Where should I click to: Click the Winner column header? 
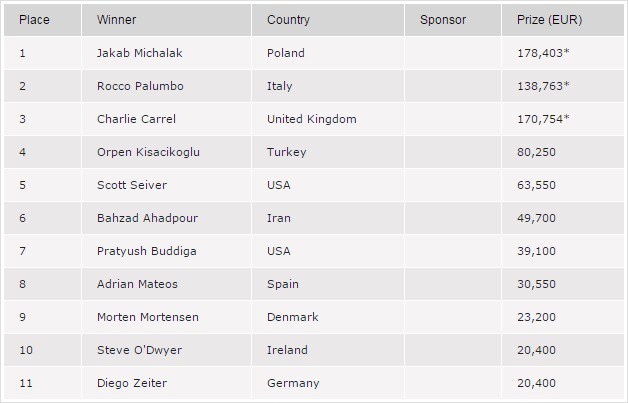coord(116,20)
